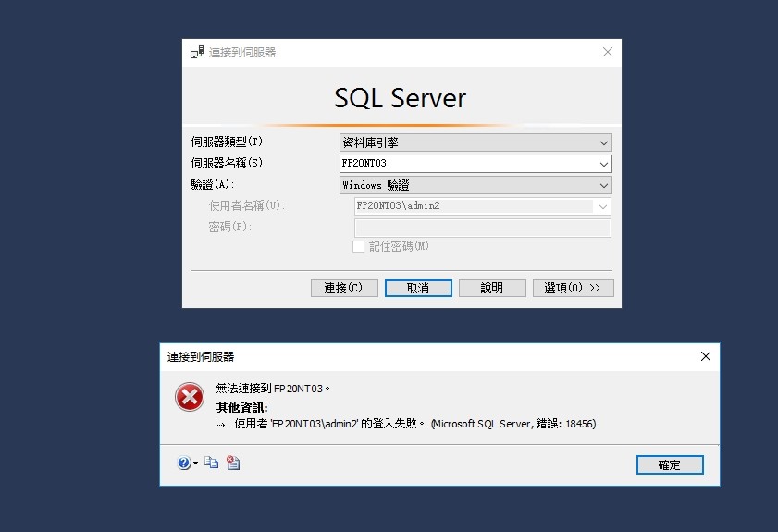Click the 無法連接到 FP20NT03 message text
The width and height of the screenshot is (778, 532).
click(x=272, y=388)
